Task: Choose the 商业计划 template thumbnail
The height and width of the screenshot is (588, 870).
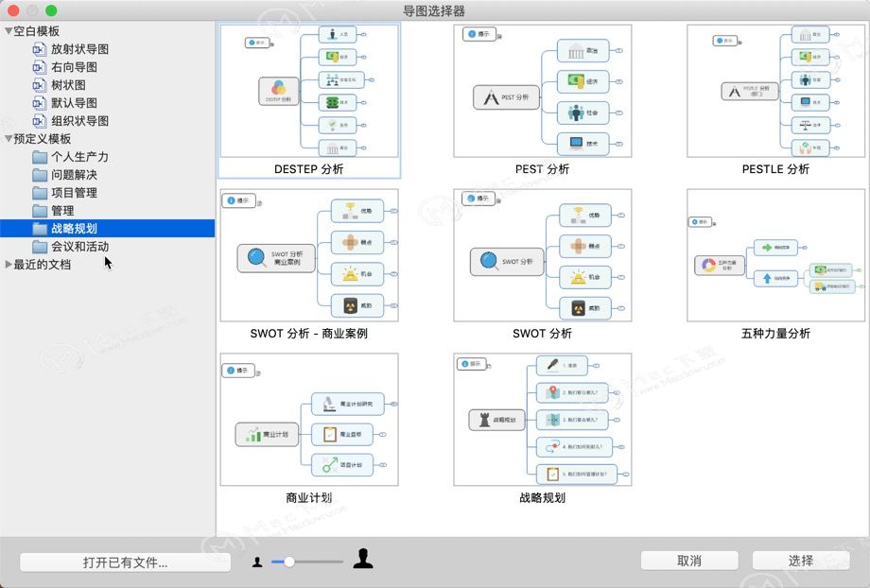Action: click(x=309, y=420)
